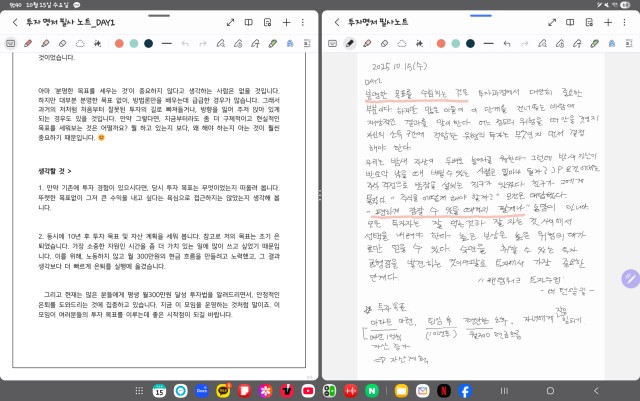Open pen thickness line option in right note

click(488, 43)
